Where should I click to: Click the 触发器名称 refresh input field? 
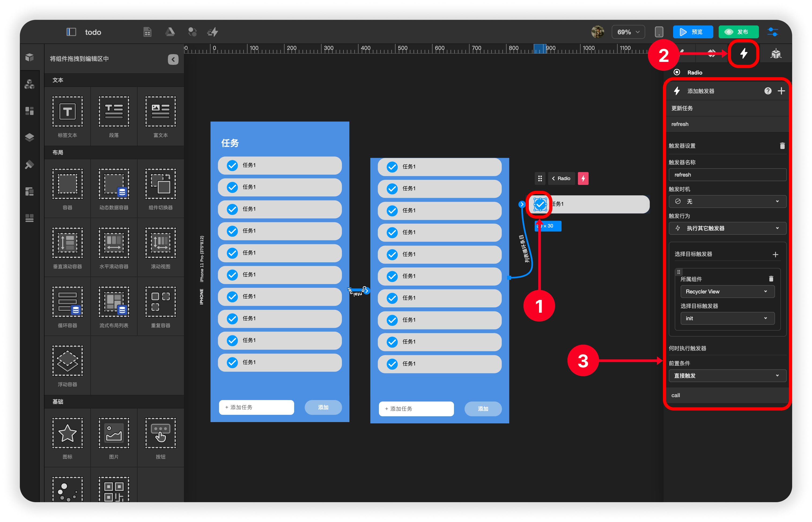point(727,175)
